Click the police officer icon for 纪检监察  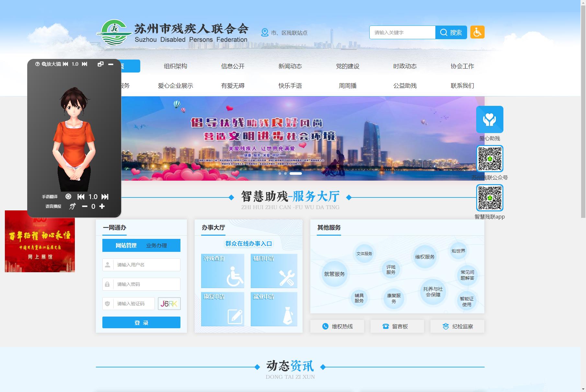[445, 326]
